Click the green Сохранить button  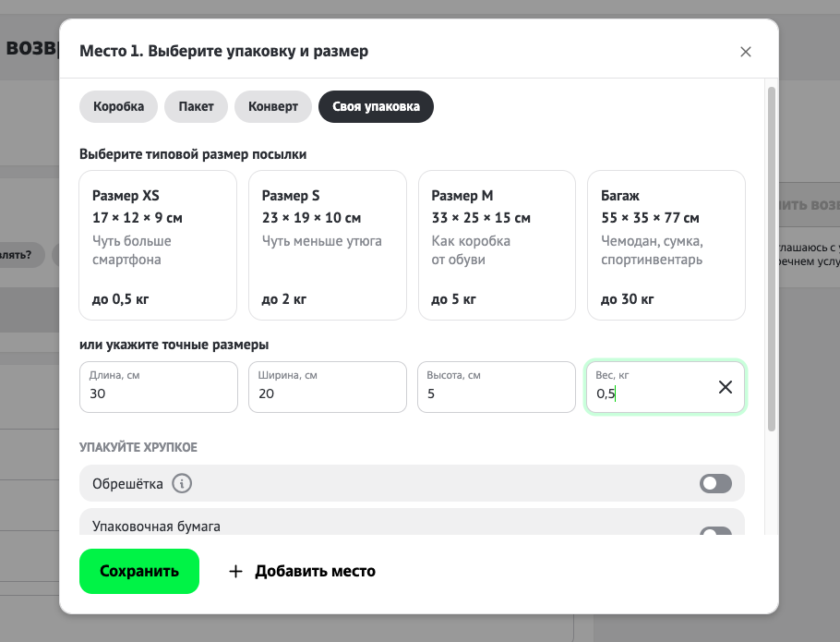(139, 571)
